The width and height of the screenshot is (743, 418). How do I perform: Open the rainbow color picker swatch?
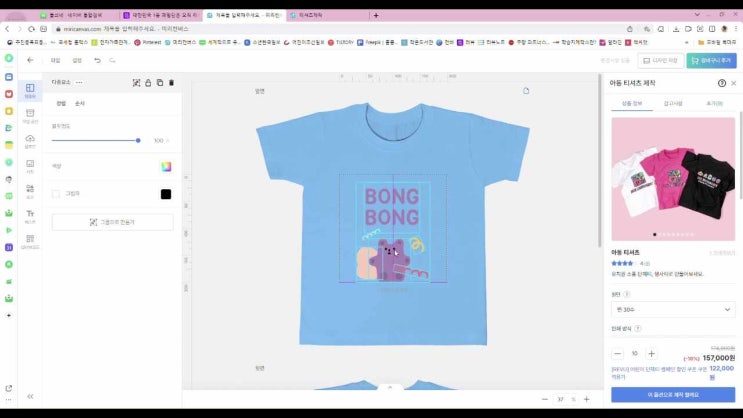pos(166,166)
